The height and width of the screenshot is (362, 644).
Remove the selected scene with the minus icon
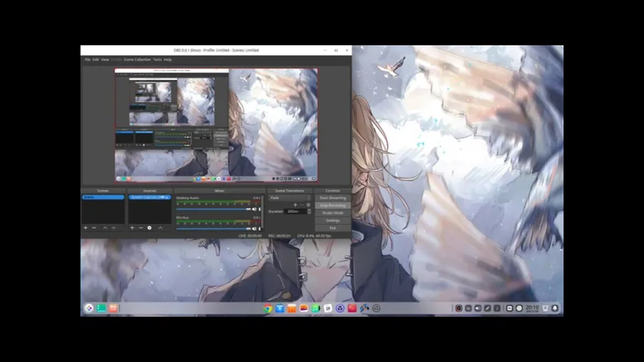click(x=94, y=228)
